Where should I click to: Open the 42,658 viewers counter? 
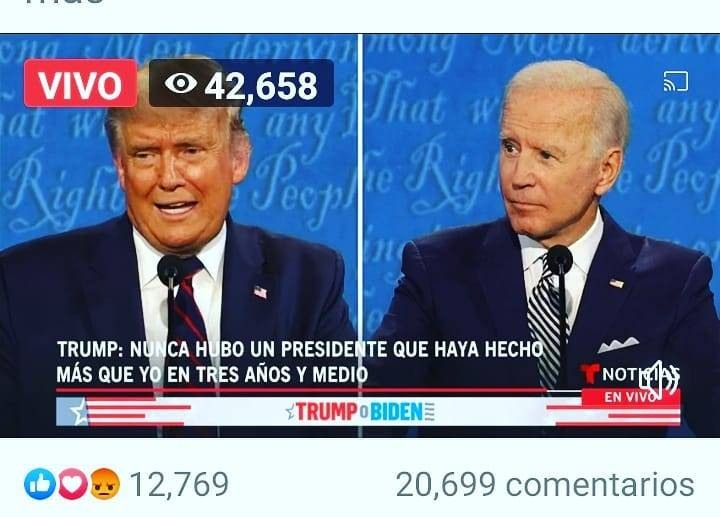(241, 83)
